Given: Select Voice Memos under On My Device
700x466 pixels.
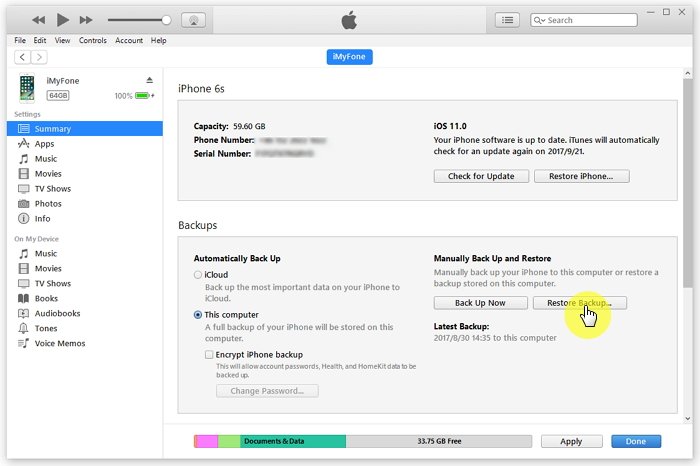Looking at the screenshot, I should pos(60,344).
